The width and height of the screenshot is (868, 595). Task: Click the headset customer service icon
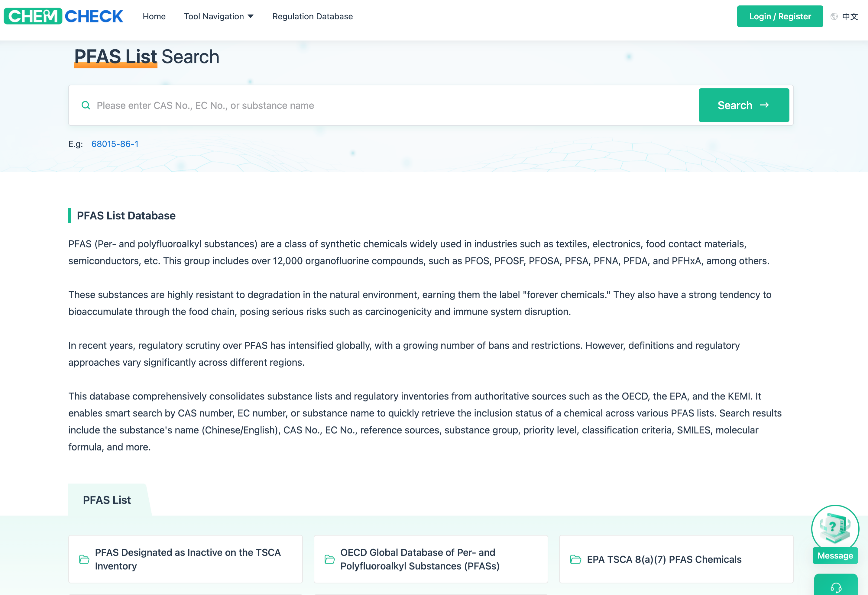click(x=835, y=587)
